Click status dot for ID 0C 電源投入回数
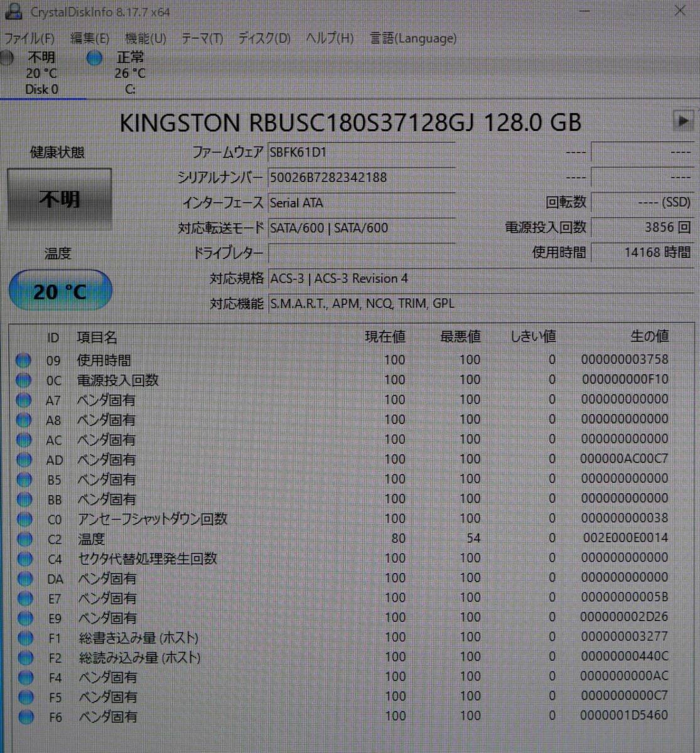700x753 pixels. 23,380
